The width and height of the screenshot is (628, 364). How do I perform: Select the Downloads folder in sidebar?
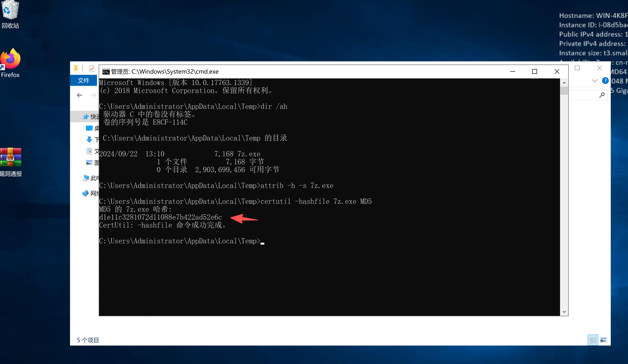(90, 140)
